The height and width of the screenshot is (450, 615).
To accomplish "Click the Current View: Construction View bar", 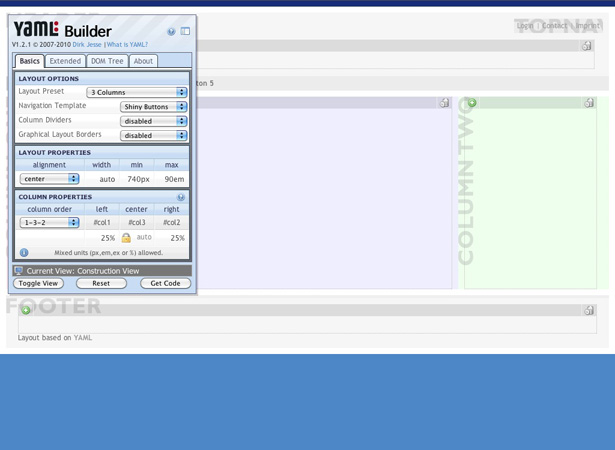I will click(x=102, y=271).
